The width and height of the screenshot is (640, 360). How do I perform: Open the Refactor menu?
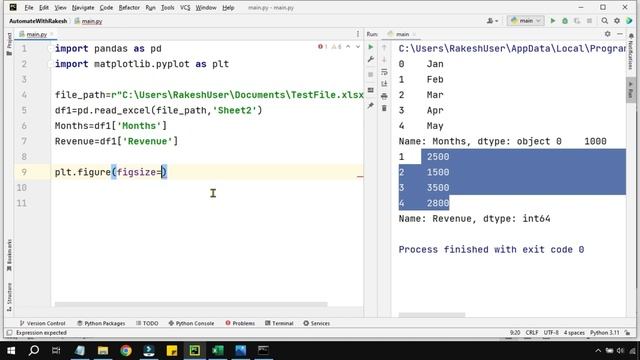pyautogui.click(x=129, y=7)
